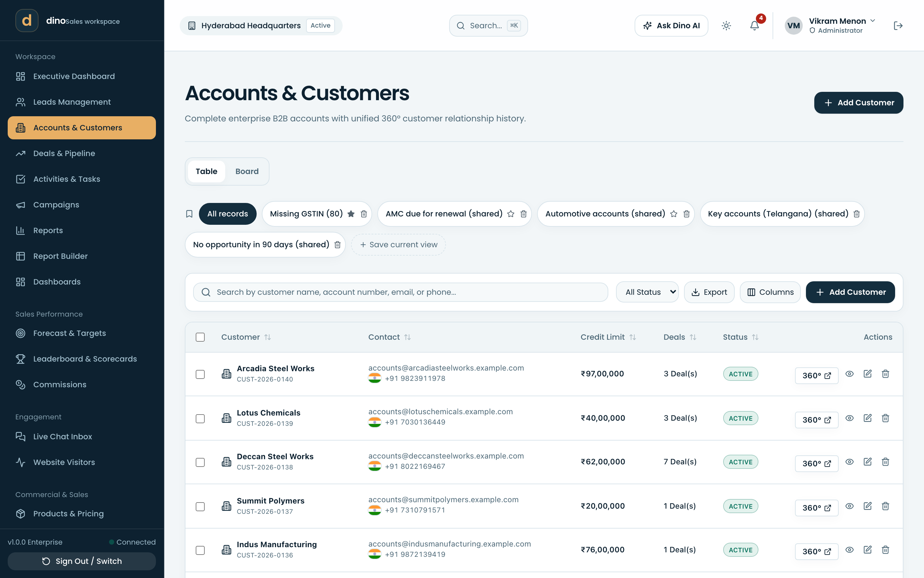Click Sign Out / Switch button

point(82,561)
